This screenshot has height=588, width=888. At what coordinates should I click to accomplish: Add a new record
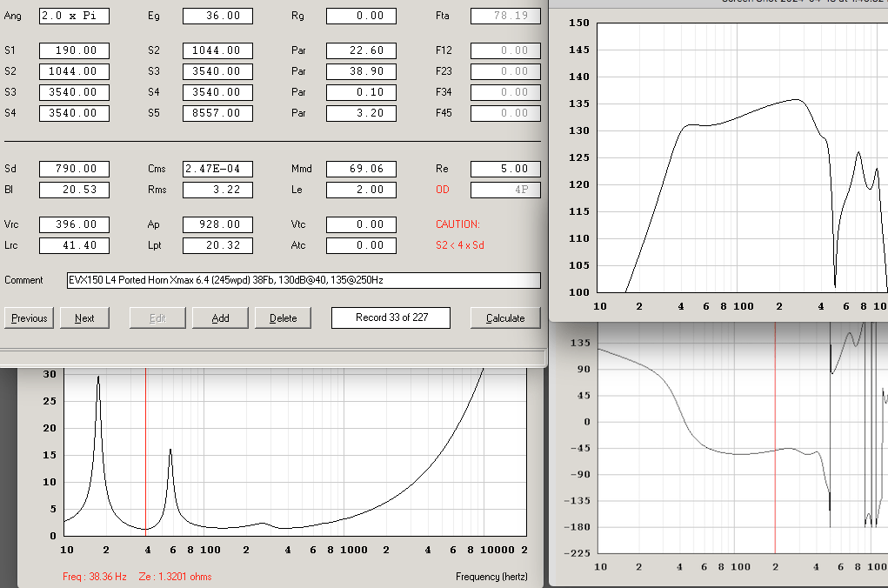(x=220, y=318)
